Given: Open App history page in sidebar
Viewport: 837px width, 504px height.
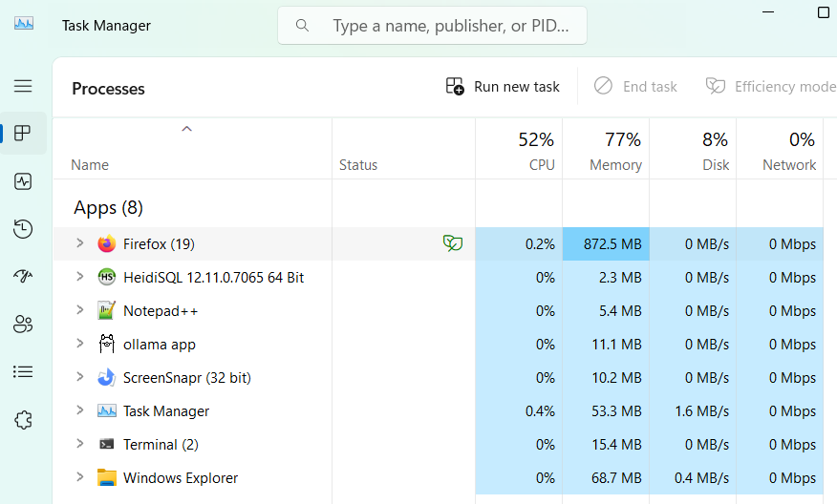Looking at the screenshot, I should point(23,229).
